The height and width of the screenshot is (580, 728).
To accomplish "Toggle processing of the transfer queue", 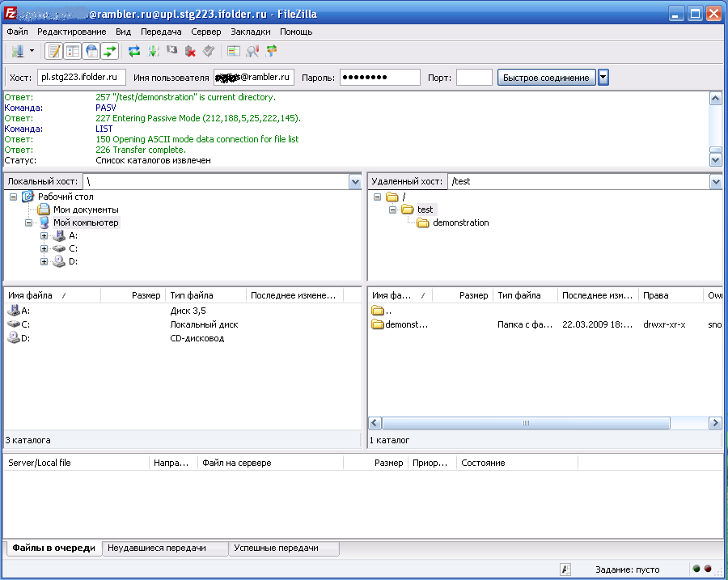I will tap(153, 51).
